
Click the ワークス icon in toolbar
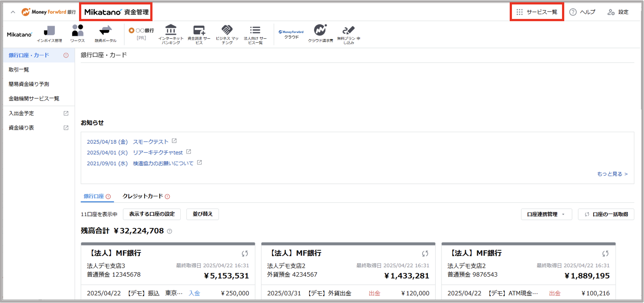point(78,31)
